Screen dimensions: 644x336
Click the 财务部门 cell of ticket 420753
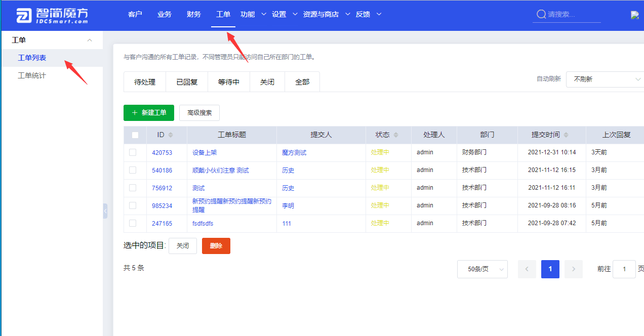tap(474, 152)
